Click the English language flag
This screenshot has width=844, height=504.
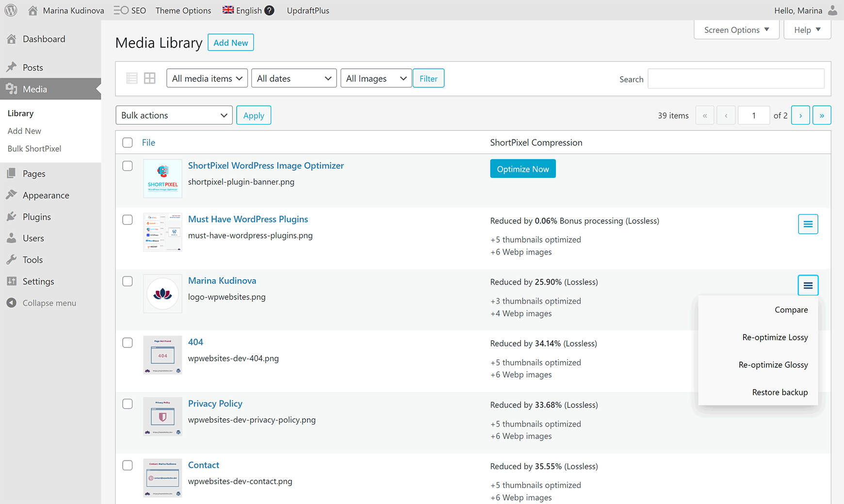pos(228,10)
